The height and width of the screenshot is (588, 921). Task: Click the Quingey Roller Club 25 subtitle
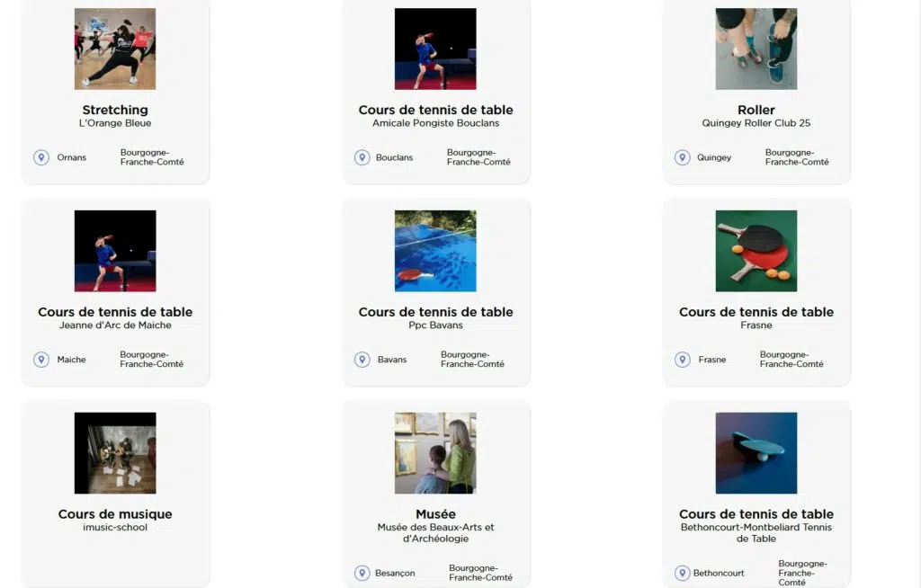(x=756, y=123)
